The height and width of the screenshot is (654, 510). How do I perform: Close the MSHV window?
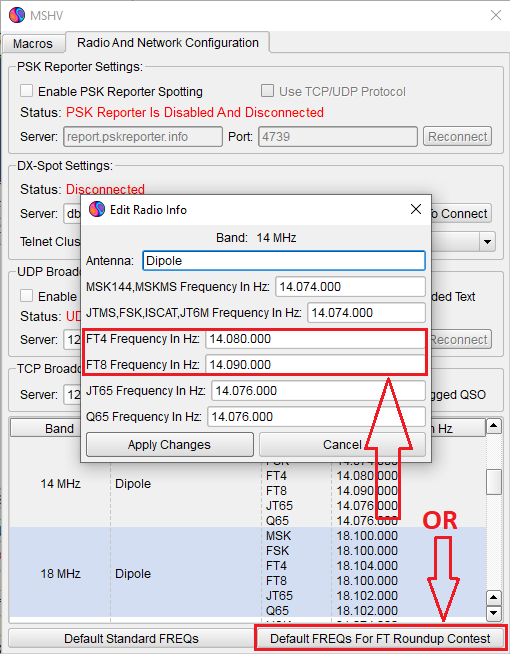[496, 15]
